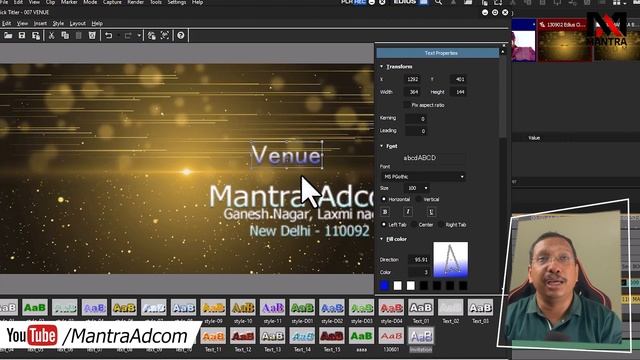Open the Edit menu in Quick Titler
The height and width of the screenshot is (360, 640).
pyautogui.click(x=6, y=23)
